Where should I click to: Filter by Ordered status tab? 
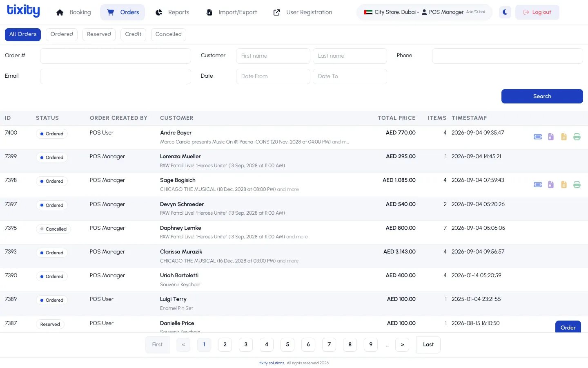coord(62,34)
